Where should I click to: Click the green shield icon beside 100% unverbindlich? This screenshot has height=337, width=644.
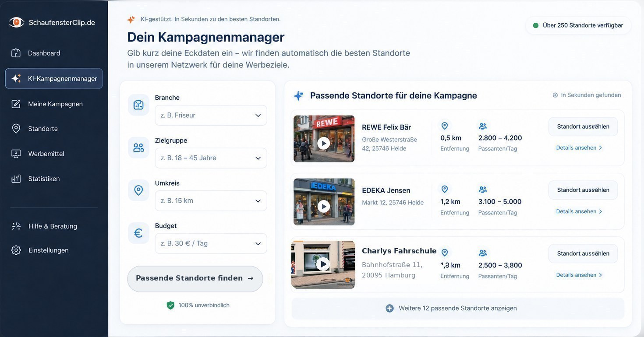[170, 305]
